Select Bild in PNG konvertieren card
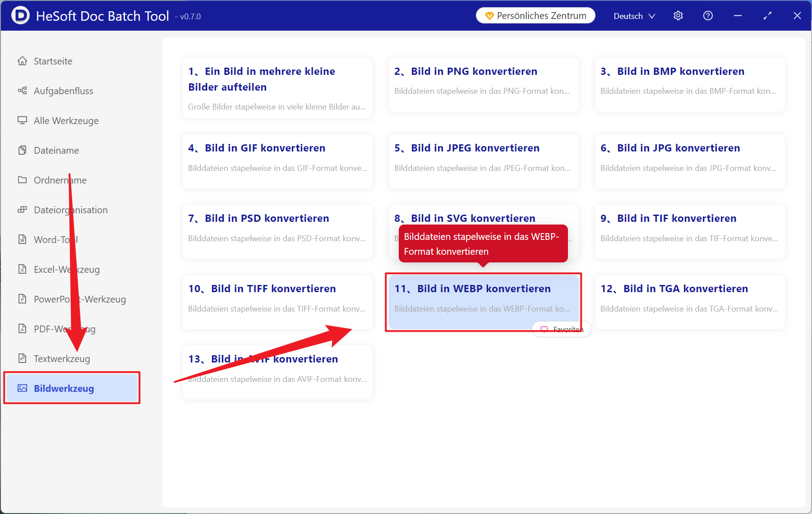Image resolution: width=812 pixels, height=514 pixels. click(x=483, y=84)
